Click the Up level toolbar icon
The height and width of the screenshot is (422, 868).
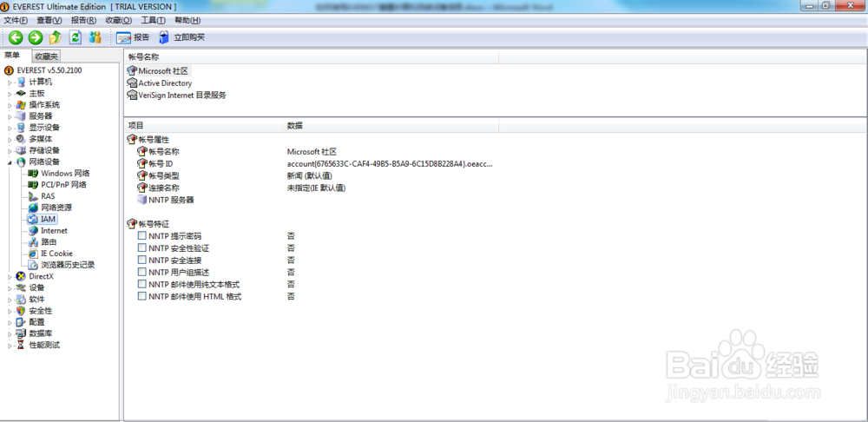[56, 37]
